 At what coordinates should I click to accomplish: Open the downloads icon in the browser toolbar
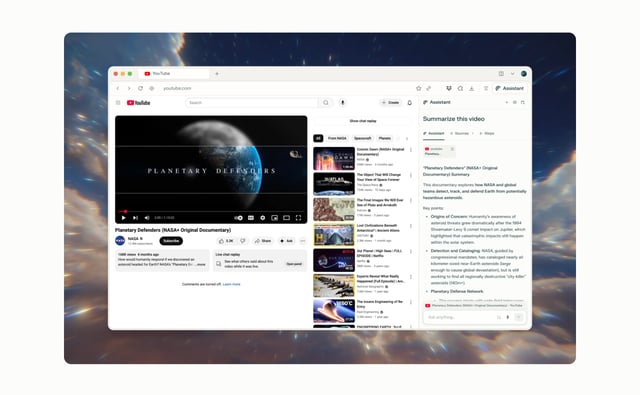pos(471,88)
